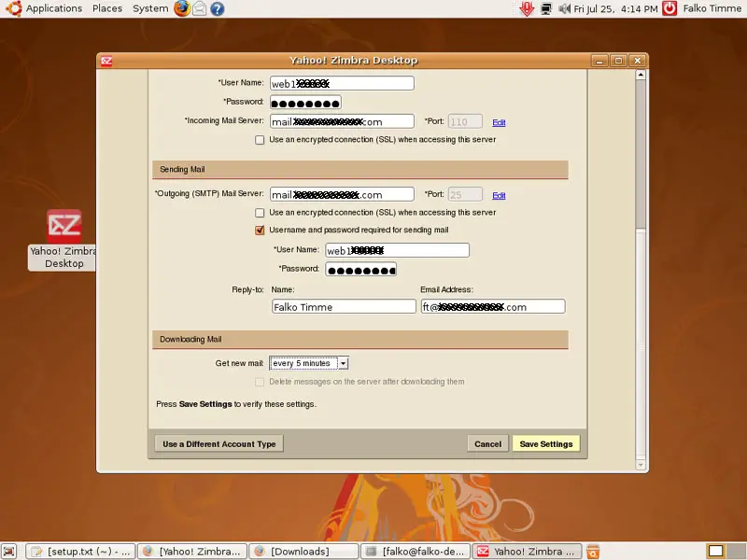Open the network monitor tray icon

click(546, 8)
